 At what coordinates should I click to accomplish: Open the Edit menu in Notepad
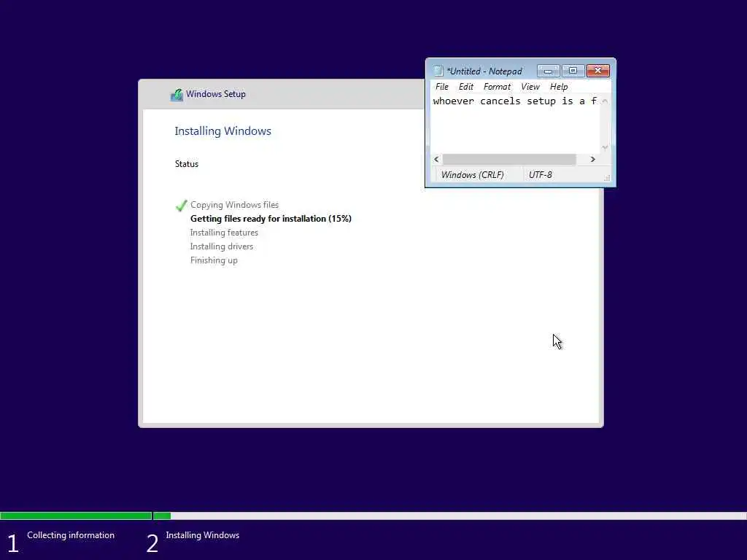[x=465, y=87]
